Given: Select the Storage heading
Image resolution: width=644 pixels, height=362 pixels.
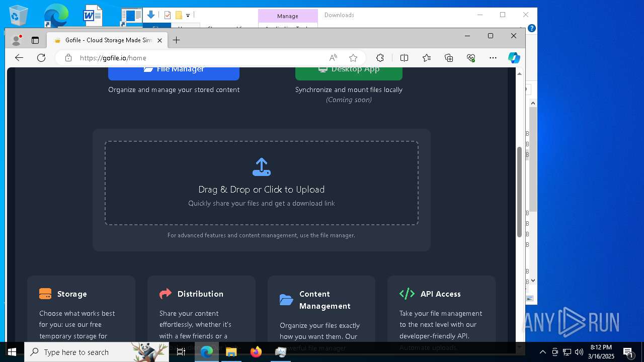Looking at the screenshot, I should 72,294.
